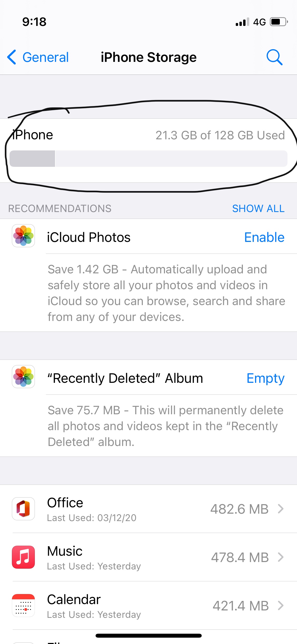Tap the cellular signal bars icon

click(242, 22)
